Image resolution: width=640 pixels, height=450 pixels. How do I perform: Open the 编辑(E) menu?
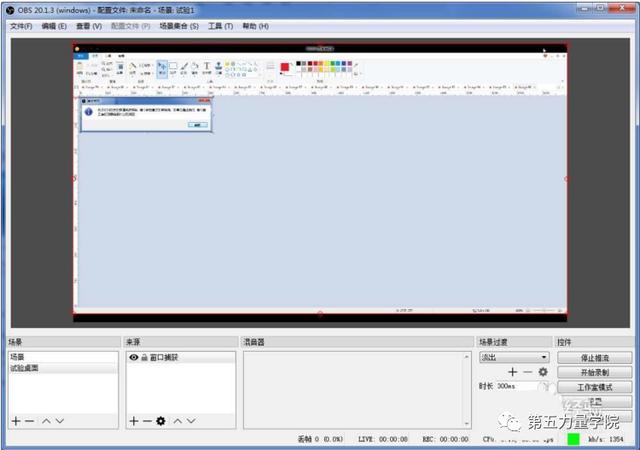(x=54, y=26)
